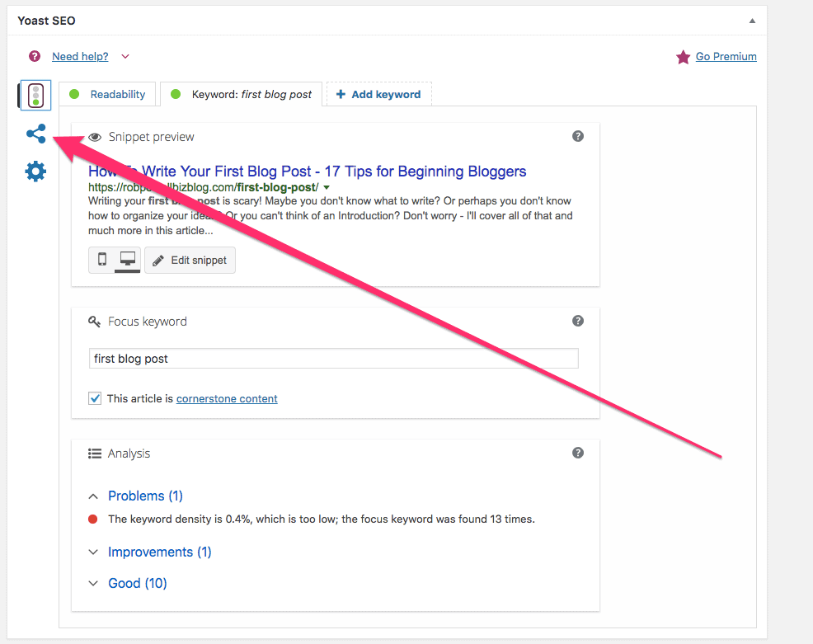Open help for Focus keyword section
Viewport: 813px width, 644px height.
(578, 321)
